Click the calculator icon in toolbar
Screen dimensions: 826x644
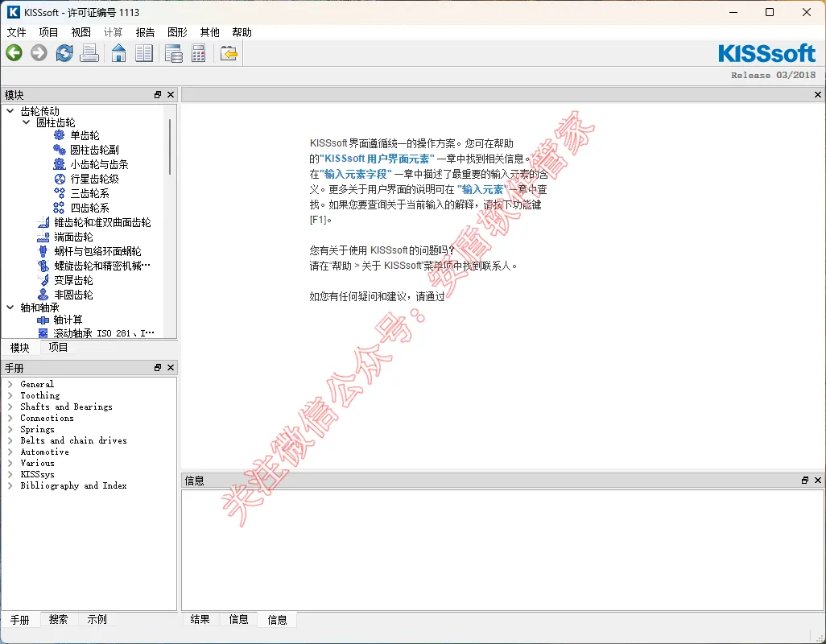tap(199, 53)
